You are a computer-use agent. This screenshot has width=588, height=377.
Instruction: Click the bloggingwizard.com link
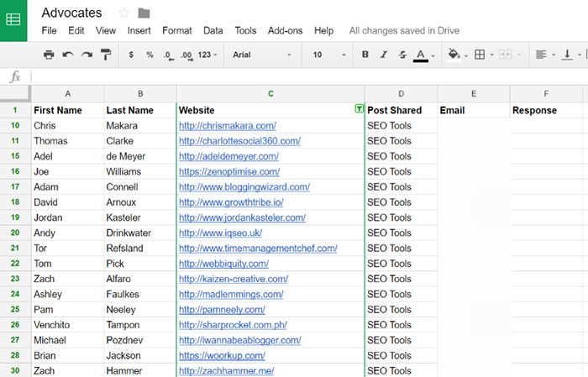244,187
